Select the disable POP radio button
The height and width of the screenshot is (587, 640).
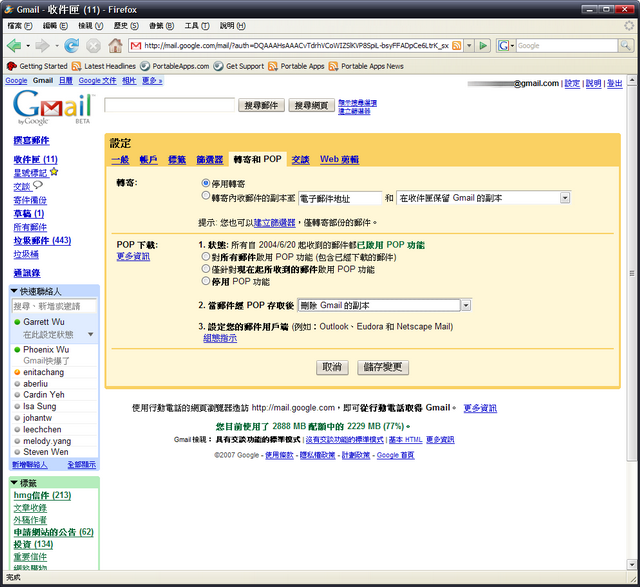click(x=206, y=281)
